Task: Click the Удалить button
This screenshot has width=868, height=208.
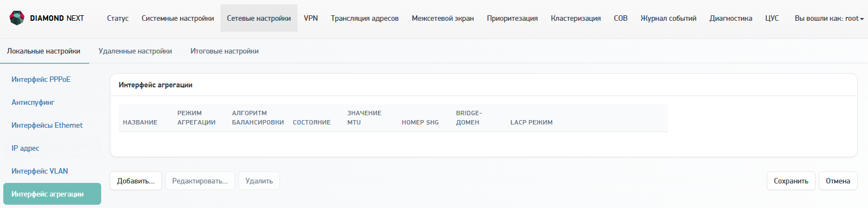Action: (259, 181)
